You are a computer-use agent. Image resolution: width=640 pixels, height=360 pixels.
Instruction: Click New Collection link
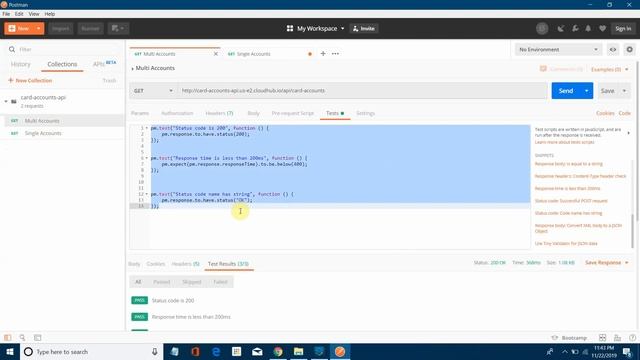point(30,80)
